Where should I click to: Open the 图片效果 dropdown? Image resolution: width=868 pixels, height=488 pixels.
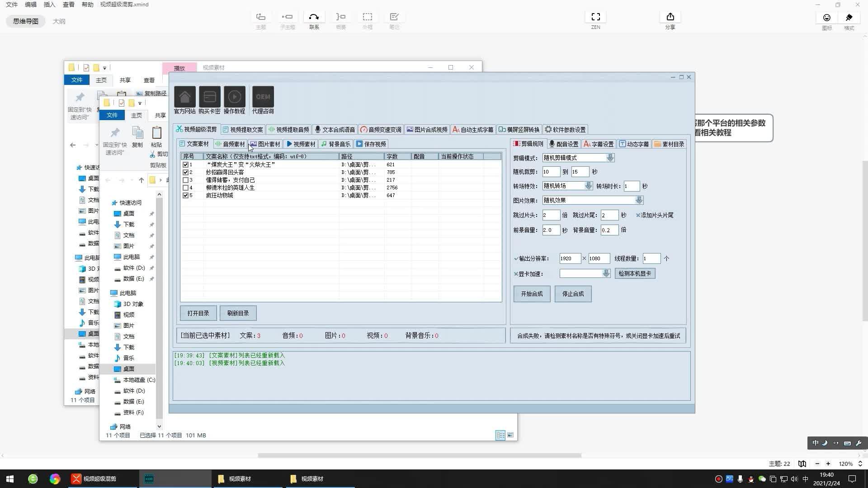(x=639, y=200)
